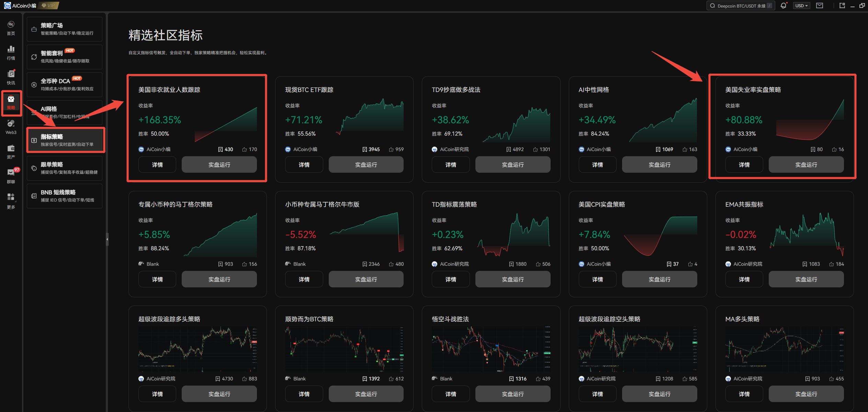This screenshot has height=412, width=868.
Task: Bookmark the 现货BTC ETF跟踪 strategy
Action: click(x=364, y=149)
